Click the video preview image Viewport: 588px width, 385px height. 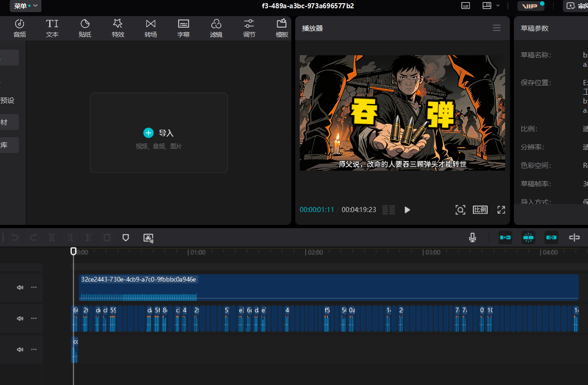click(402, 113)
